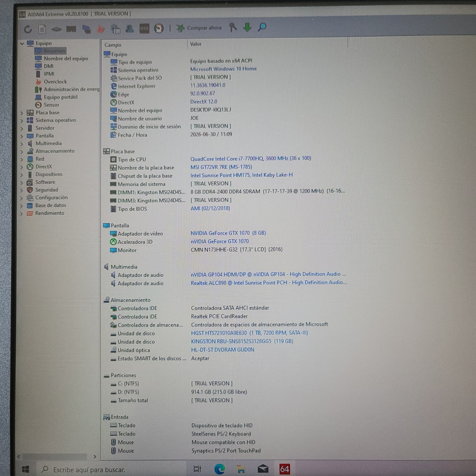The height and width of the screenshot is (476, 476).
Task: Launch Microsoft Edge from the taskbar
Action: tap(220, 469)
